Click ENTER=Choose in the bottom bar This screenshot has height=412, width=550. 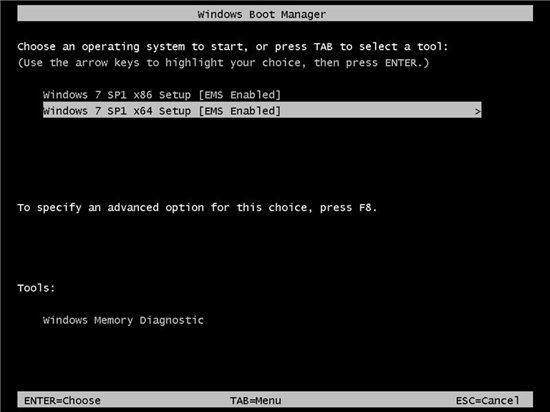click(62, 400)
